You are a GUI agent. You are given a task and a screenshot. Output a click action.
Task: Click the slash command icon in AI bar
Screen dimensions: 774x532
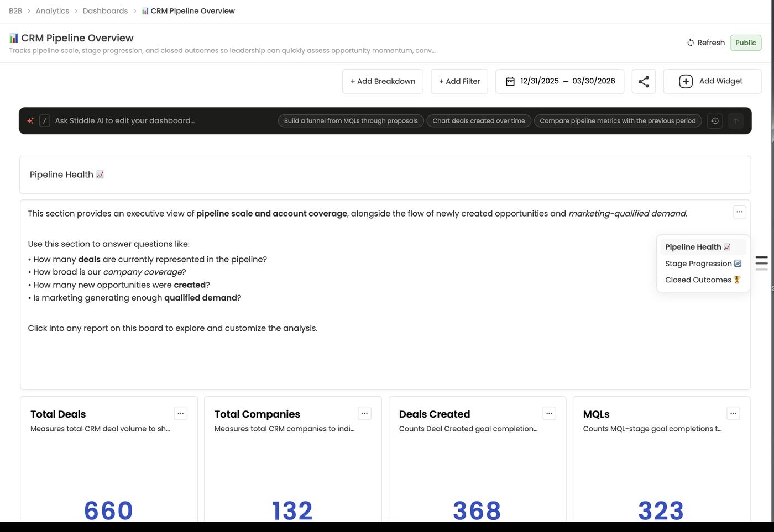[45, 121]
